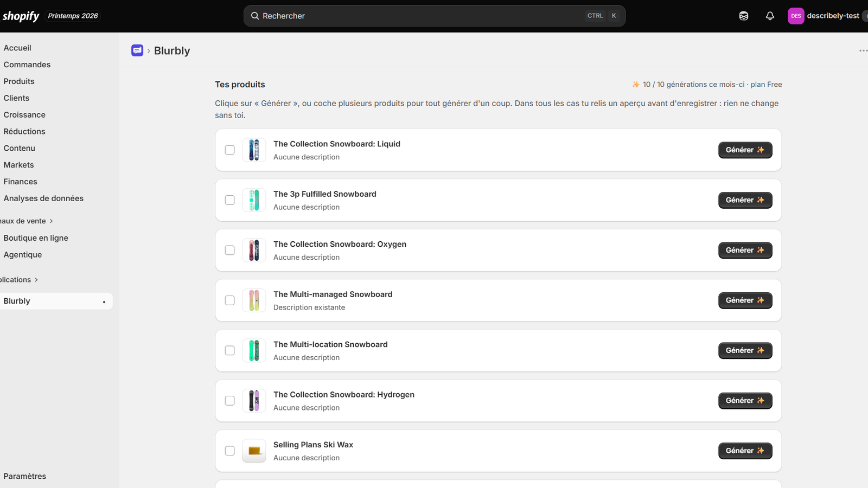Viewport: 868px width, 488px height.
Task: Open the Sidekick assistant icon
Action: tap(744, 16)
